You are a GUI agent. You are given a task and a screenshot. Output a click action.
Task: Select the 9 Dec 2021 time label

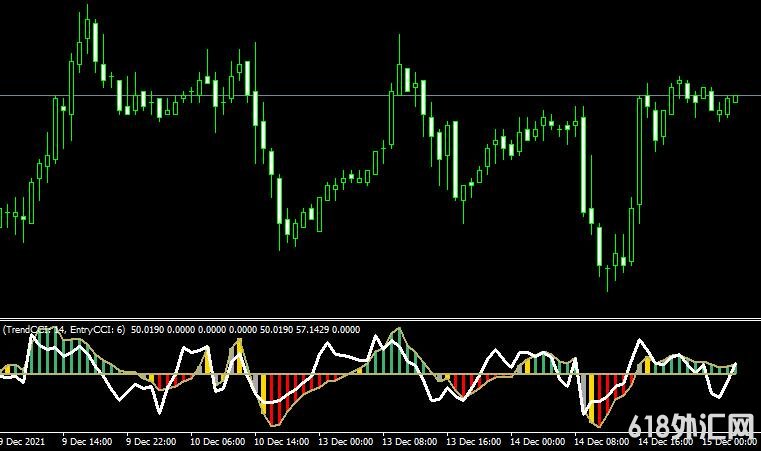tap(22, 441)
